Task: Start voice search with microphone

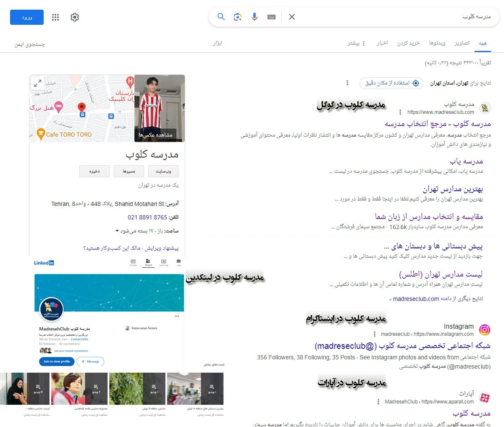Action: click(255, 17)
